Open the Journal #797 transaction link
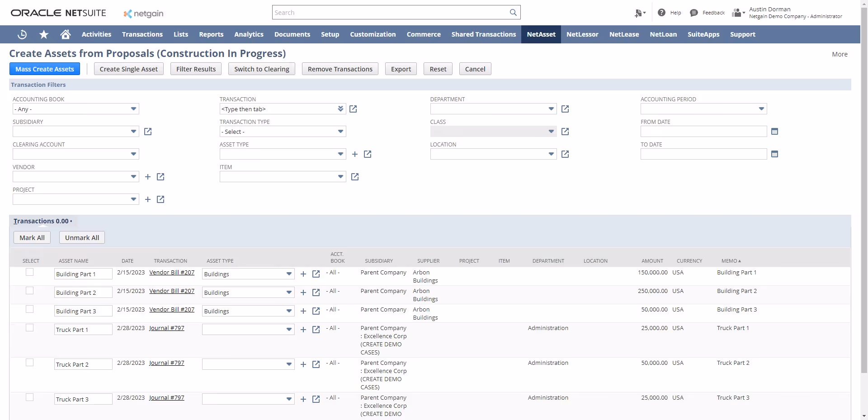Viewport: 868px width, 420px height. click(167, 328)
